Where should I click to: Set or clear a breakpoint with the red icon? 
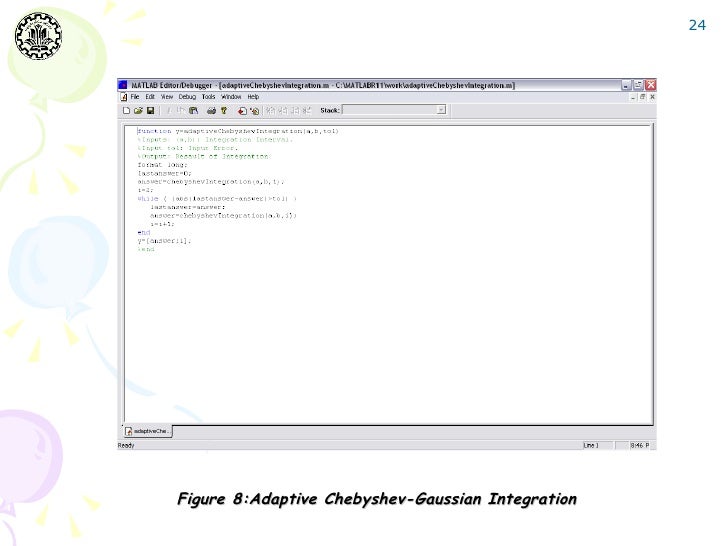[x=242, y=110]
